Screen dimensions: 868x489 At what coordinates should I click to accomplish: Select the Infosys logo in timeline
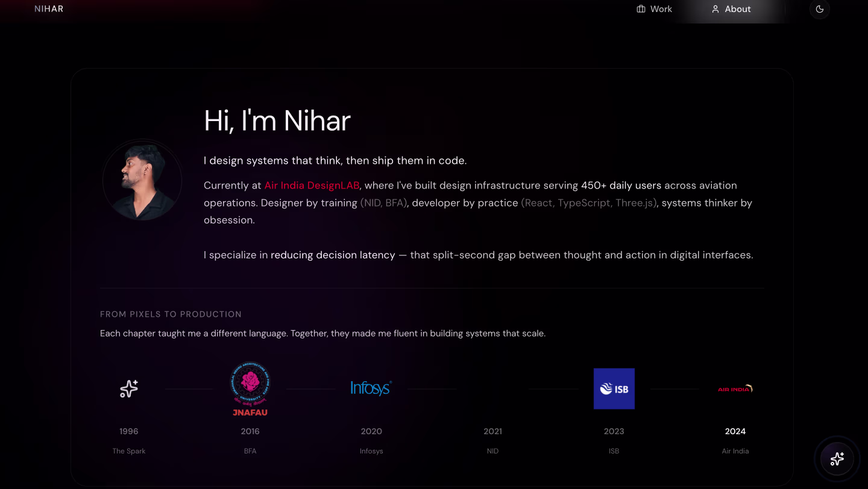pyautogui.click(x=371, y=388)
